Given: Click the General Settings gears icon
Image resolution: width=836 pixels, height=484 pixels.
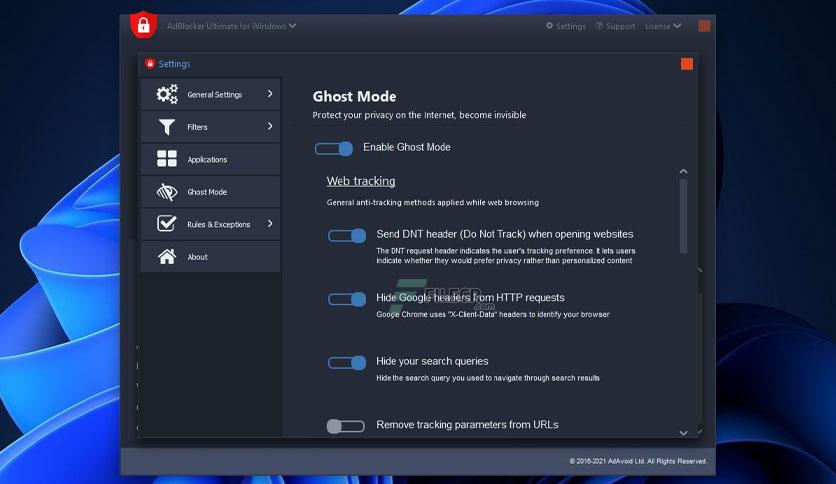Looking at the screenshot, I should point(167,94).
